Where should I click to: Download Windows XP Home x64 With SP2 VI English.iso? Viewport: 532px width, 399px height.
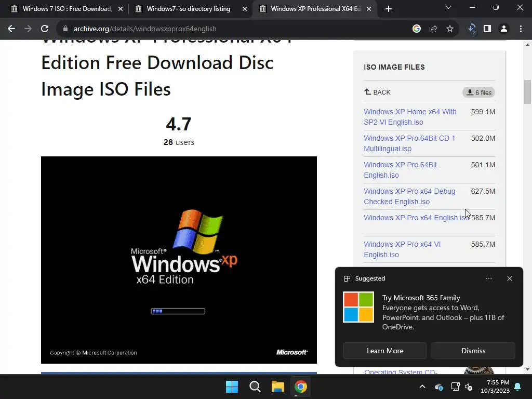(x=410, y=117)
